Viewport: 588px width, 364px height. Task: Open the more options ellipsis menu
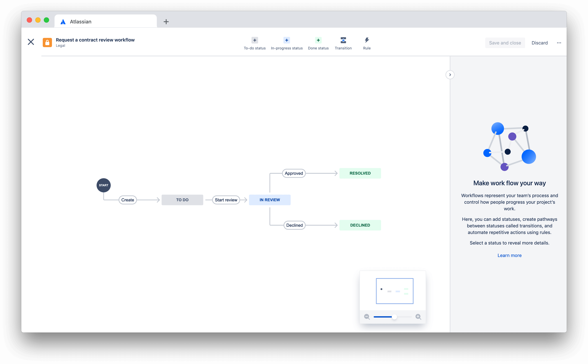(x=559, y=43)
